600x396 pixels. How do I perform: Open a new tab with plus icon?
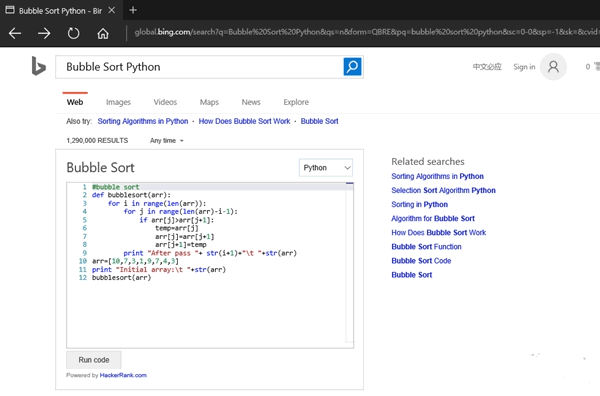pyautogui.click(x=133, y=10)
